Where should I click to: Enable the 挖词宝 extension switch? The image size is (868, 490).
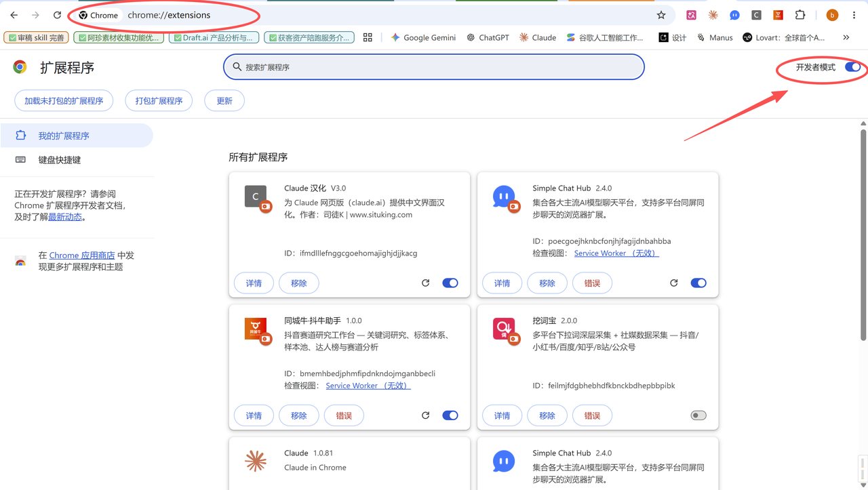(698, 415)
